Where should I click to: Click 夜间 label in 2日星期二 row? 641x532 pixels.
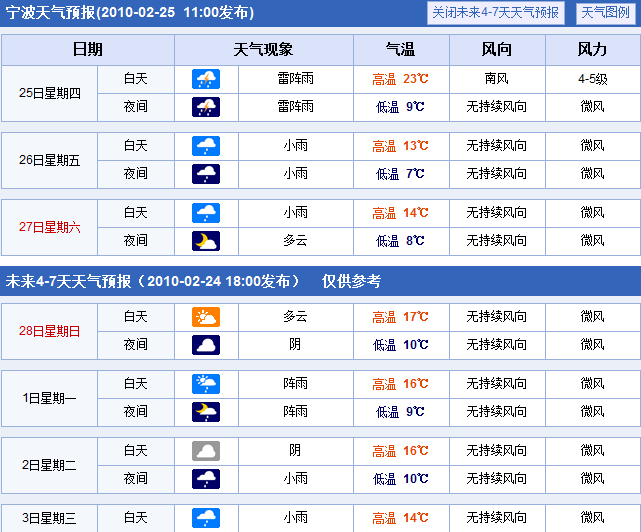pyautogui.click(x=135, y=478)
